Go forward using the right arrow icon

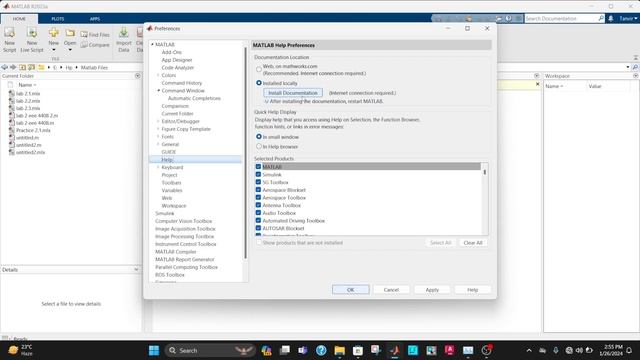click(x=13, y=67)
